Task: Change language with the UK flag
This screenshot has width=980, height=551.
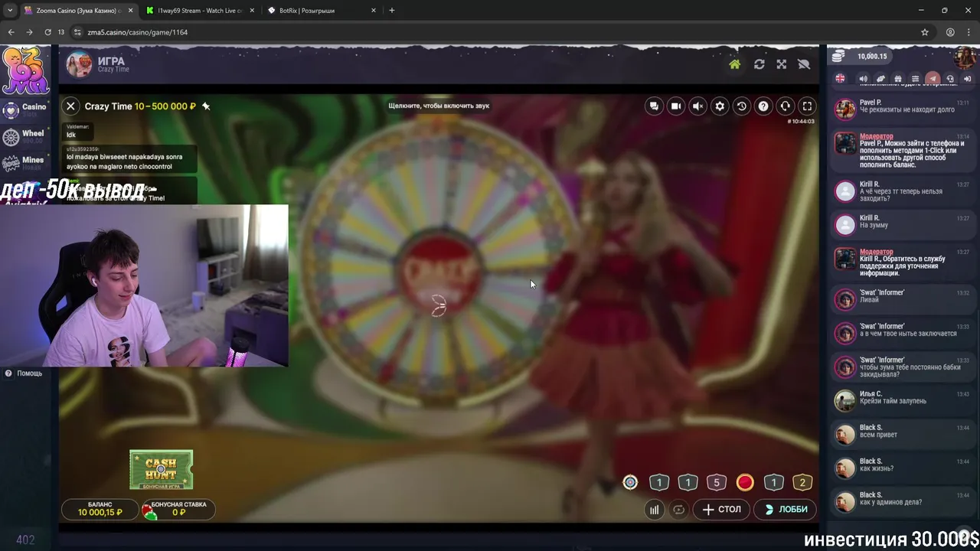Action: coord(841,79)
